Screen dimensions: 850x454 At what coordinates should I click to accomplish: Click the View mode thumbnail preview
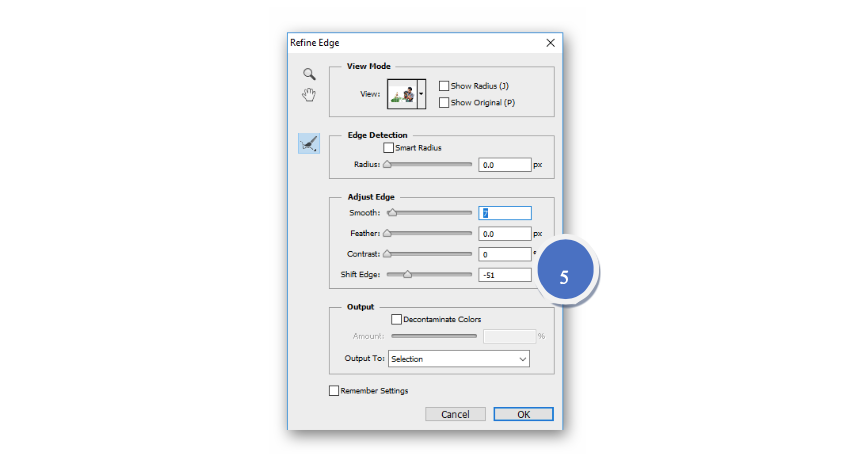pos(401,94)
